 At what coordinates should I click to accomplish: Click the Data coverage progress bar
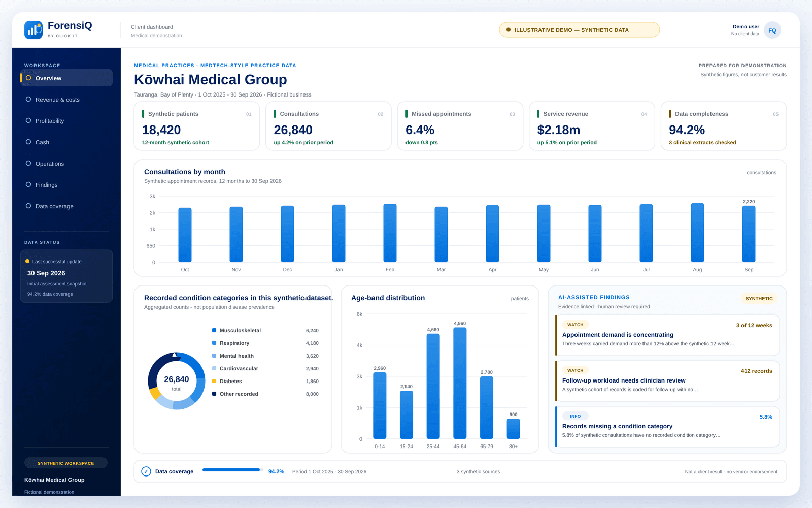[232, 470]
